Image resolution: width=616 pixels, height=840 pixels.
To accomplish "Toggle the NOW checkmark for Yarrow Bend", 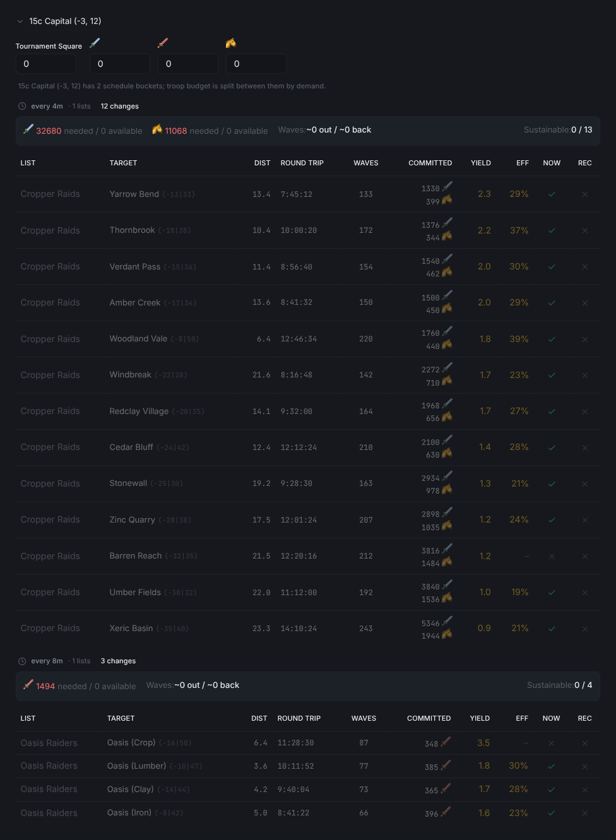I will (x=552, y=194).
